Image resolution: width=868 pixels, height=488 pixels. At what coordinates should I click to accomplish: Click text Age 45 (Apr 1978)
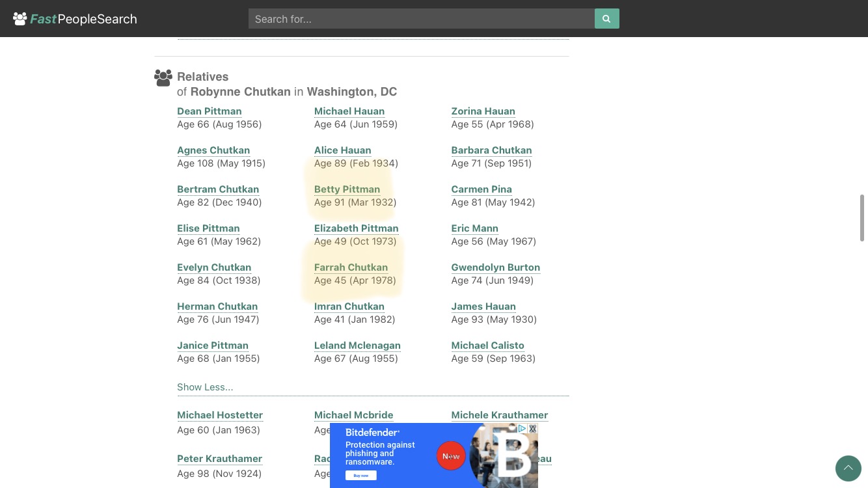click(x=355, y=280)
